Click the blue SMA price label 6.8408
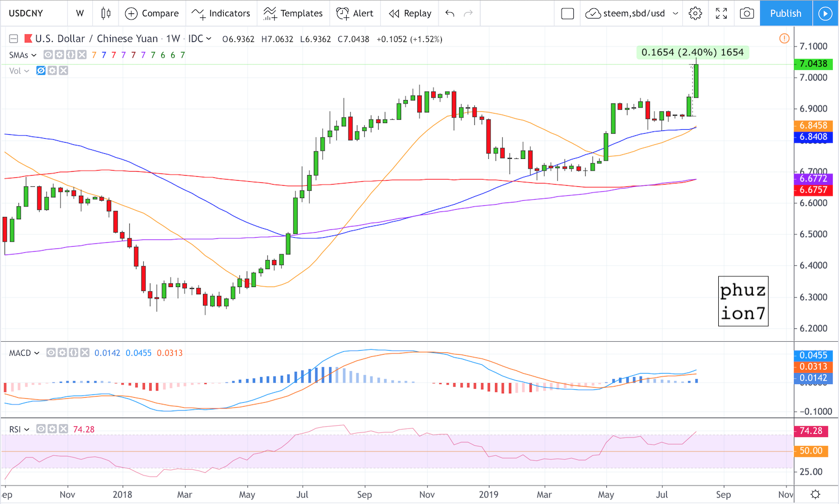The height and width of the screenshot is (504, 839). (813, 136)
